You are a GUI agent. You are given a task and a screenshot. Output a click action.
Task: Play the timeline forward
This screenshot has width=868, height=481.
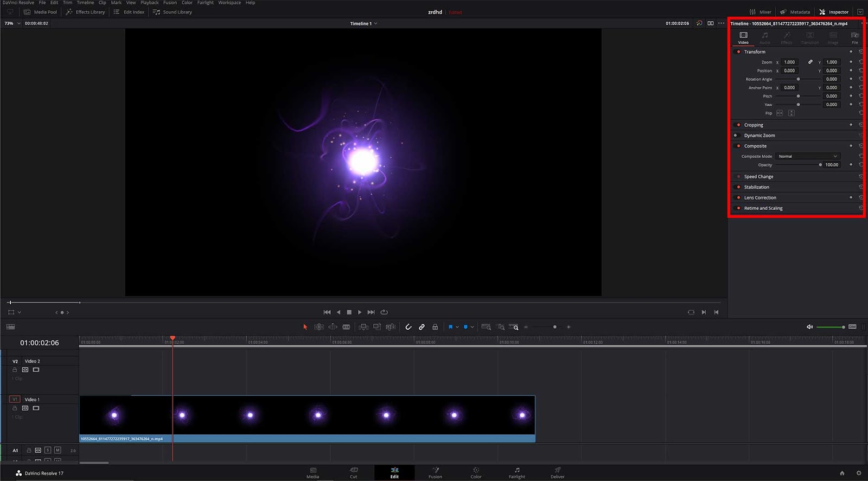click(360, 312)
